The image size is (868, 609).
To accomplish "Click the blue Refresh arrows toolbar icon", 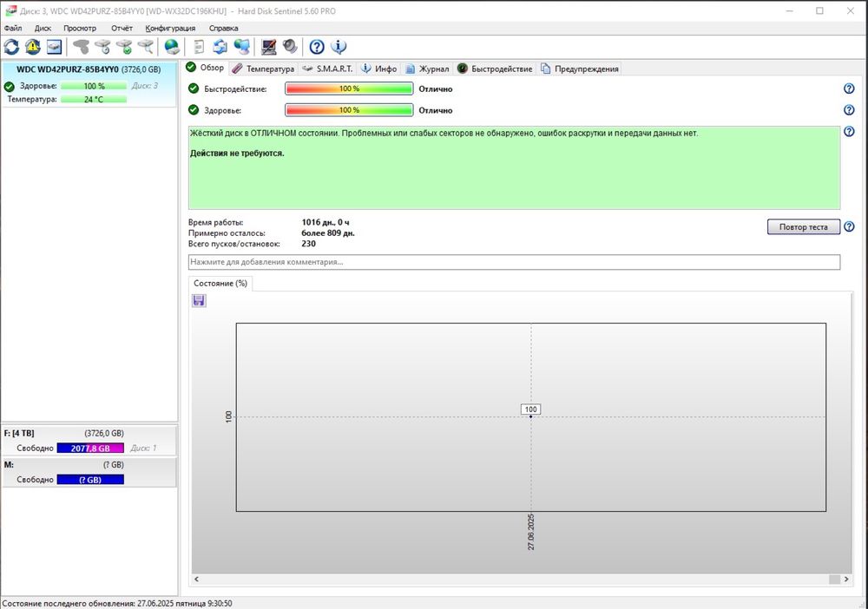I will click(11, 47).
